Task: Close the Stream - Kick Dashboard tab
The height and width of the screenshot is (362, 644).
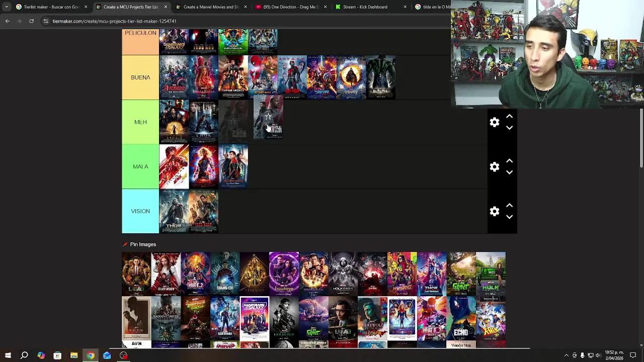Action: coord(405,7)
